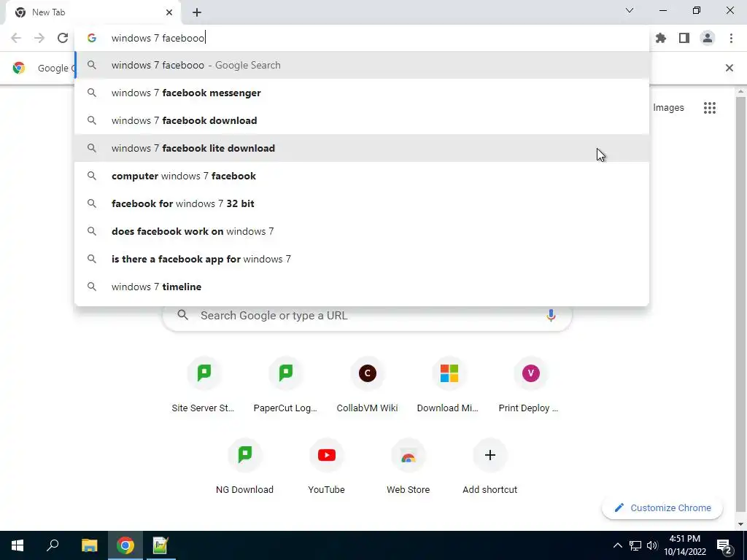Show hidden system tray icons
The width and height of the screenshot is (747, 560).
coord(617,545)
